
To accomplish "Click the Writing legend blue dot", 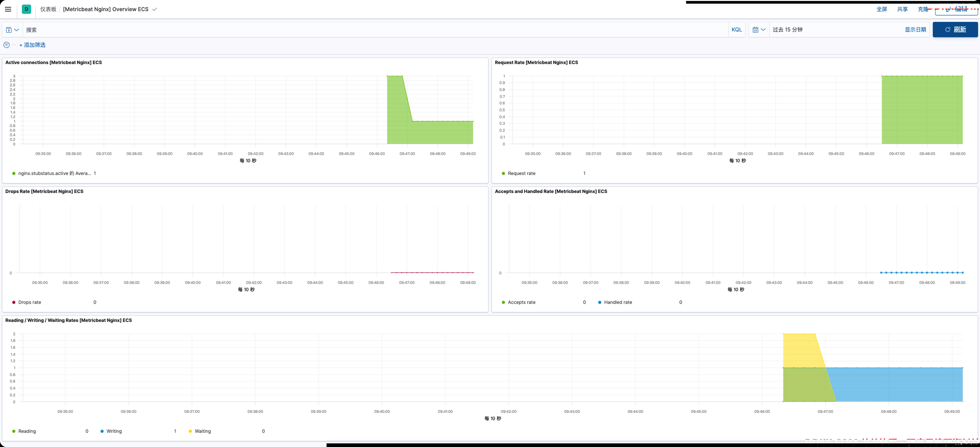I will coord(102,431).
